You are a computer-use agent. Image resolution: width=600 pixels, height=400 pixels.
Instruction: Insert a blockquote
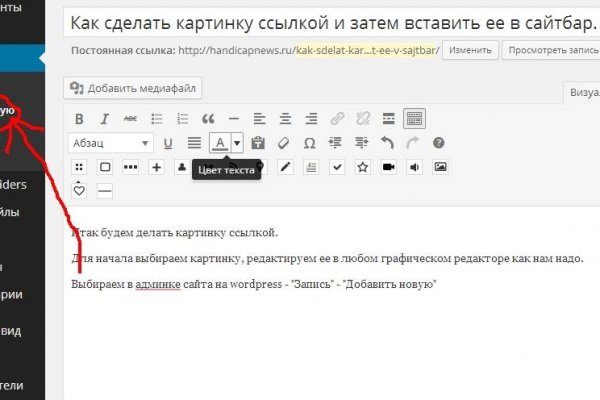tap(207, 119)
